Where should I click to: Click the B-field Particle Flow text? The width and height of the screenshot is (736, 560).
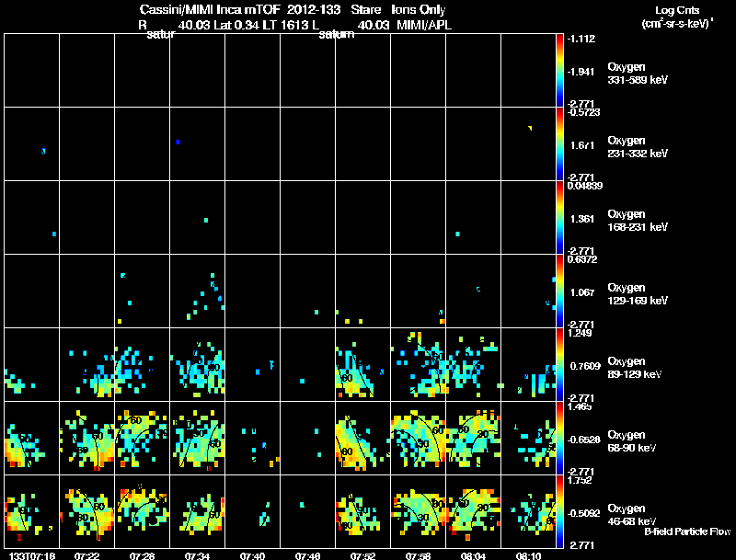(687, 531)
